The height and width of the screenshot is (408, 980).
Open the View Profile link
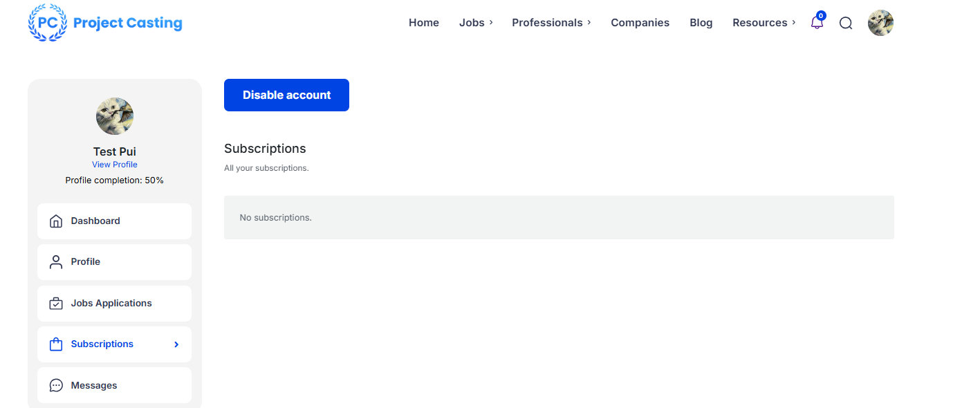[x=115, y=165]
